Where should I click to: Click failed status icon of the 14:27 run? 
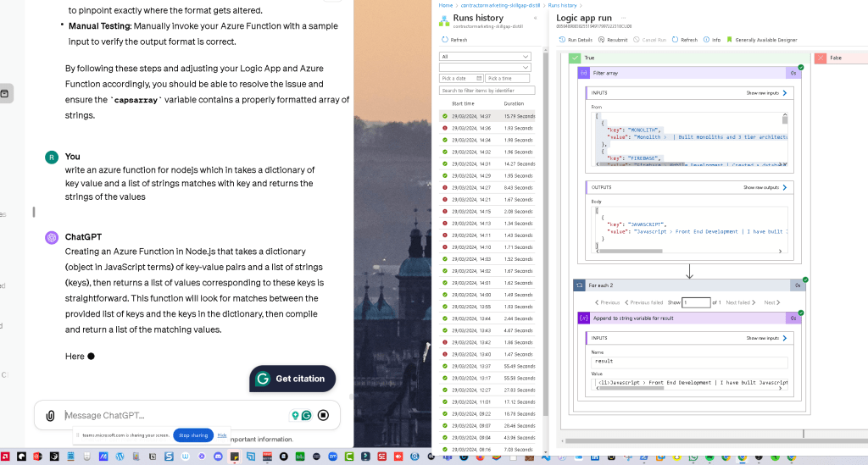444,187
